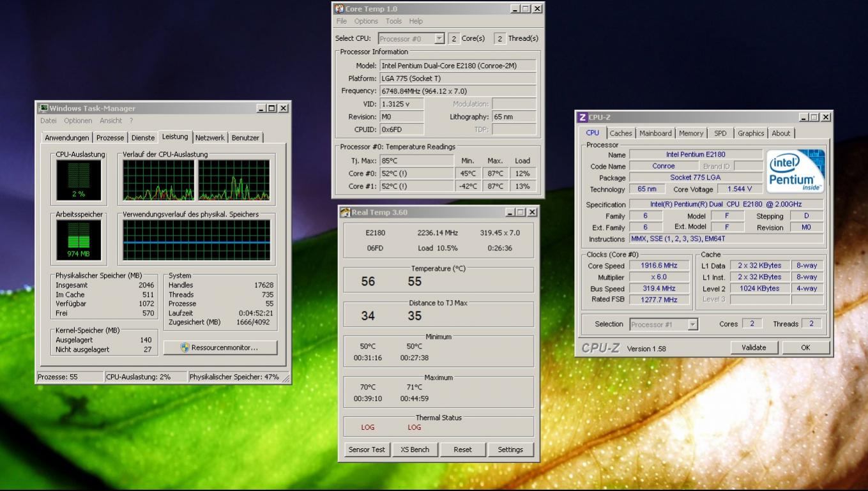The height and width of the screenshot is (491, 868).
Task: Select the Leistung tab
Action: click(175, 137)
